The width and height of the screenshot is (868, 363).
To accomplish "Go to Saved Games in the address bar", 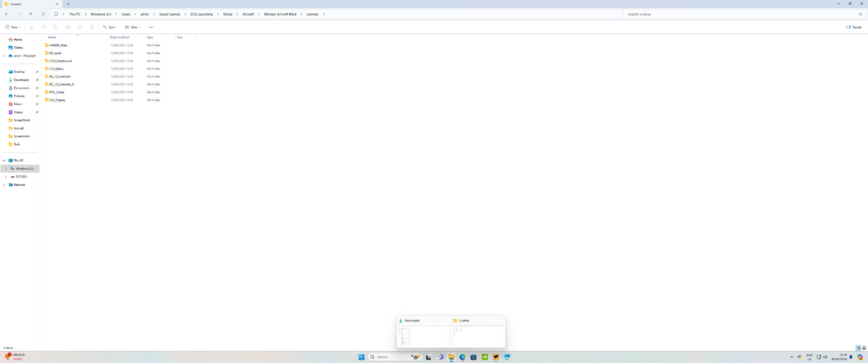I will tap(169, 14).
